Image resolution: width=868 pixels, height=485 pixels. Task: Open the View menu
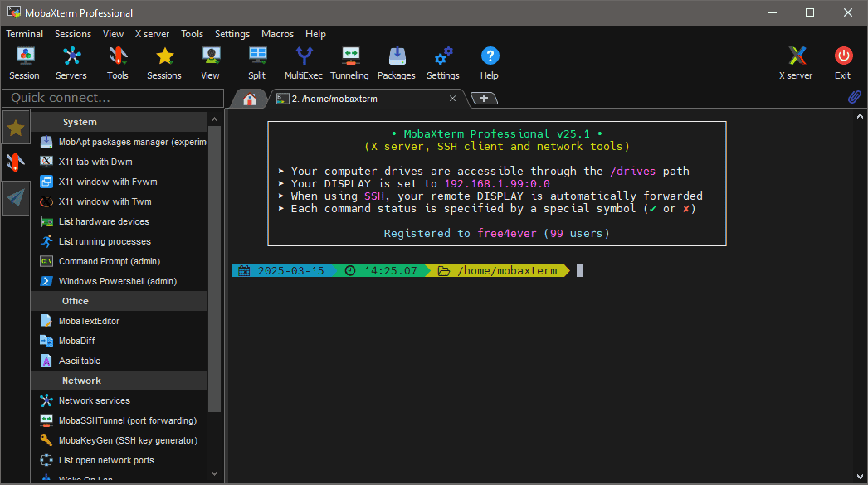[113, 34]
